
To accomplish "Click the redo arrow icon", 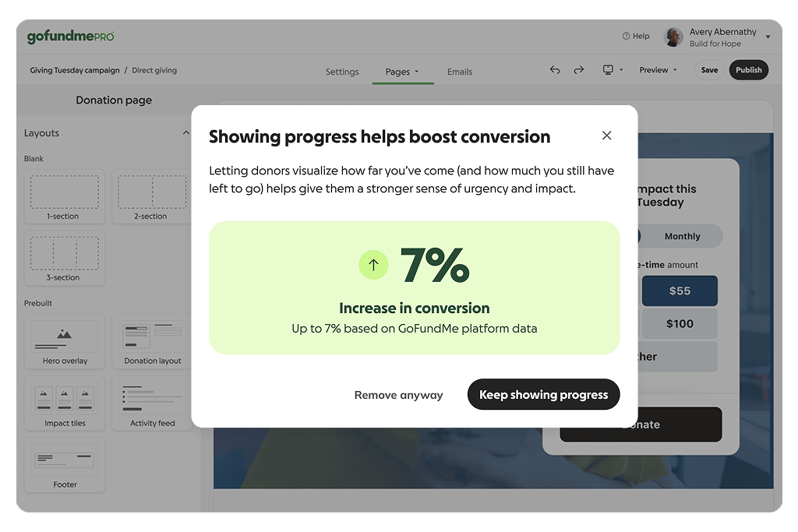I will click(x=579, y=69).
